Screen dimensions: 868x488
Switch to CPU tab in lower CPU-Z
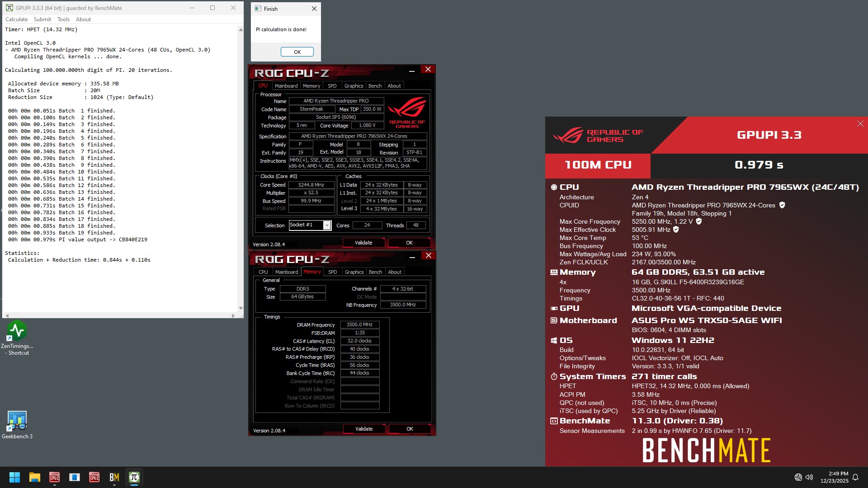pyautogui.click(x=263, y=272)
